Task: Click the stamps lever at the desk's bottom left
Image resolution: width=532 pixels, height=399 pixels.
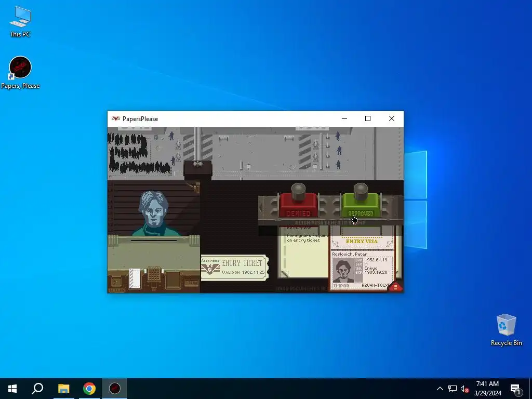Action: 116,283
